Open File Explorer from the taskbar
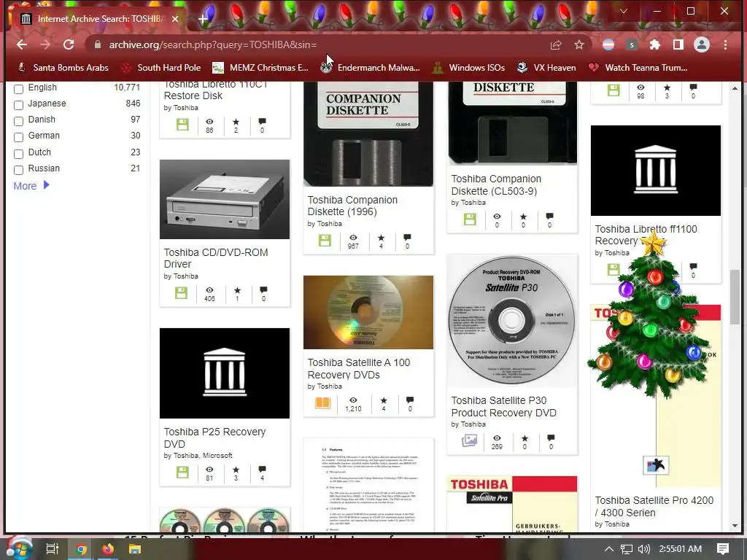 (x=135, y=549)
